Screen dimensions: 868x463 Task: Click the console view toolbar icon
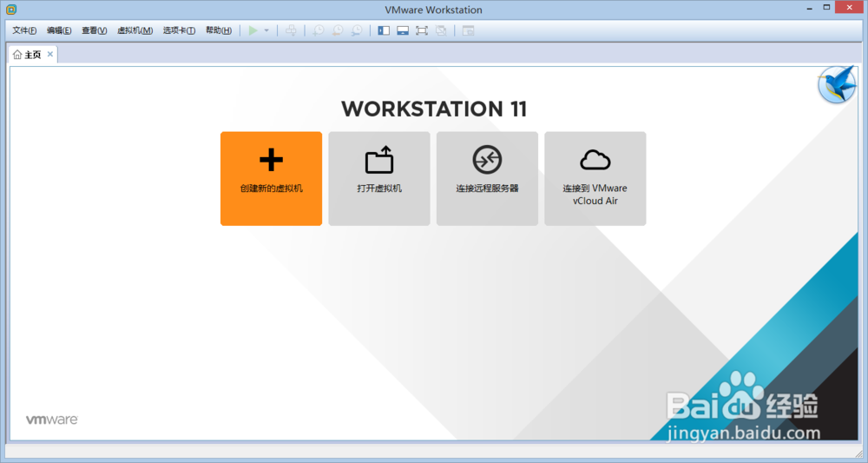click(x=469, y=30)
